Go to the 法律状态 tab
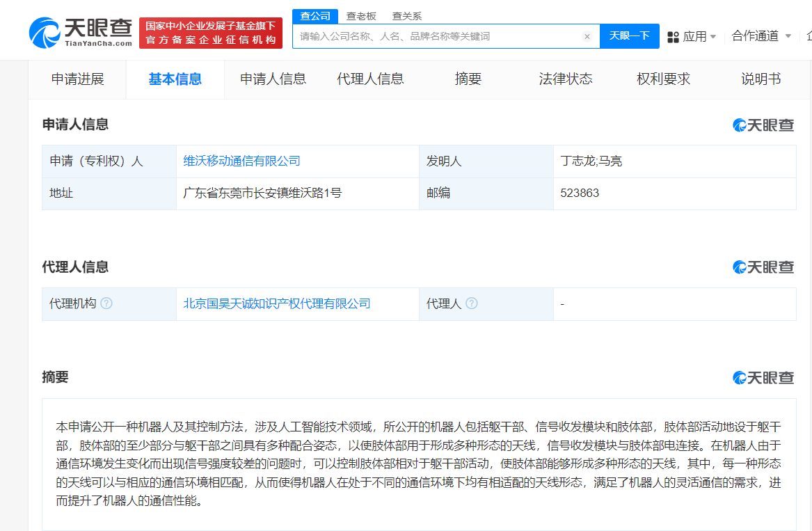Viewport: 812px width, 531px height. [x=566, y=79]
